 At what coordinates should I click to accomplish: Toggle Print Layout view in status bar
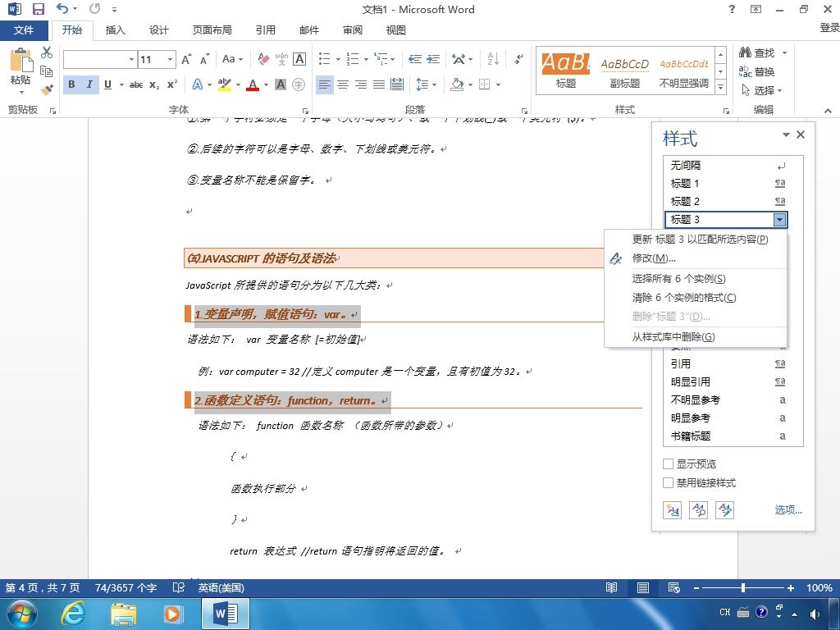(x=643, y=587)
